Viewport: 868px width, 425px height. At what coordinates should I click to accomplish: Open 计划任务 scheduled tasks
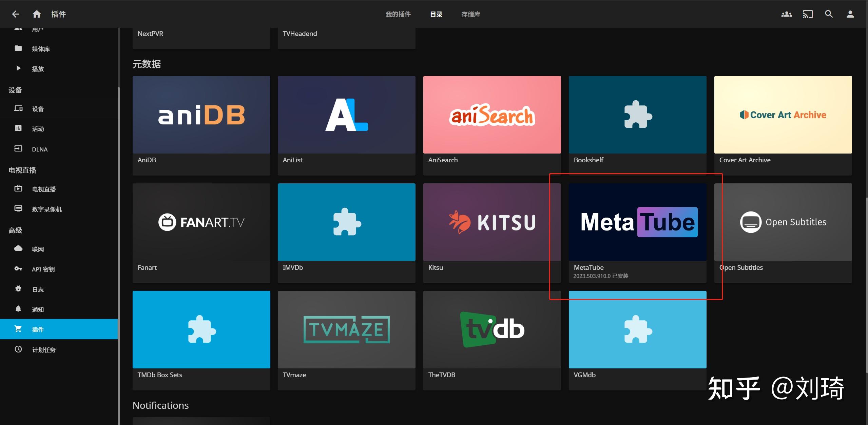point(44,350)
